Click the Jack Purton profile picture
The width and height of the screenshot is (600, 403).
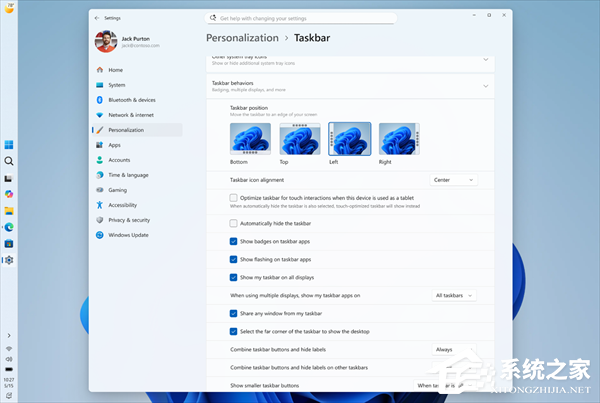click(106, 41)
